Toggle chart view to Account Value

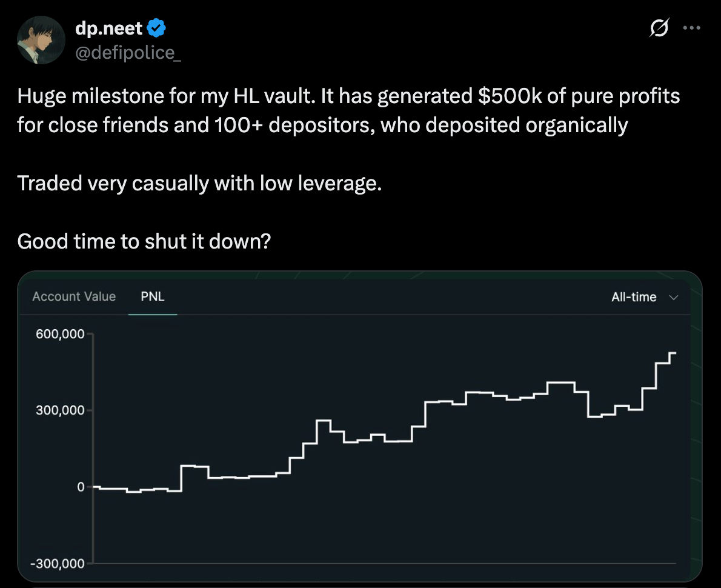coord(73,296)
